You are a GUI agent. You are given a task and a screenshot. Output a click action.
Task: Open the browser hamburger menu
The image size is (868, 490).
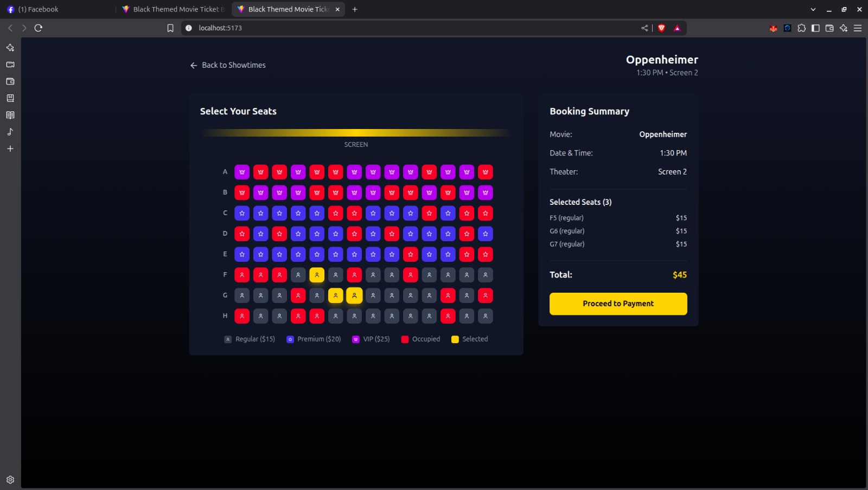point(858,28)
